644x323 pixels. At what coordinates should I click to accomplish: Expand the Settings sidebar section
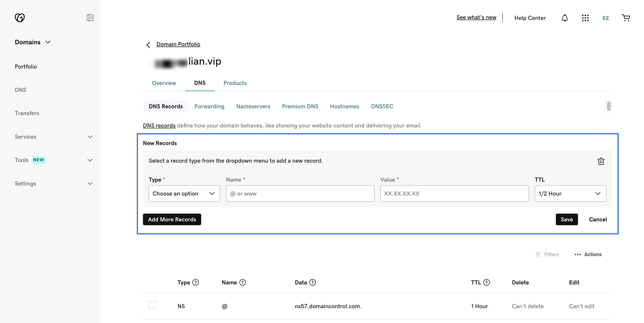(90, 183)
